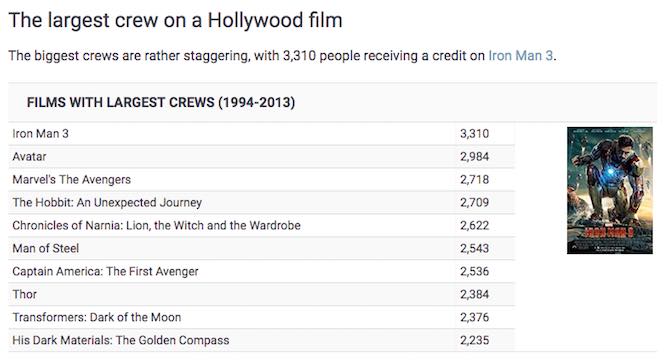Click the crew count 2,543 cell
670x364 pixels.
coord(474,249)
